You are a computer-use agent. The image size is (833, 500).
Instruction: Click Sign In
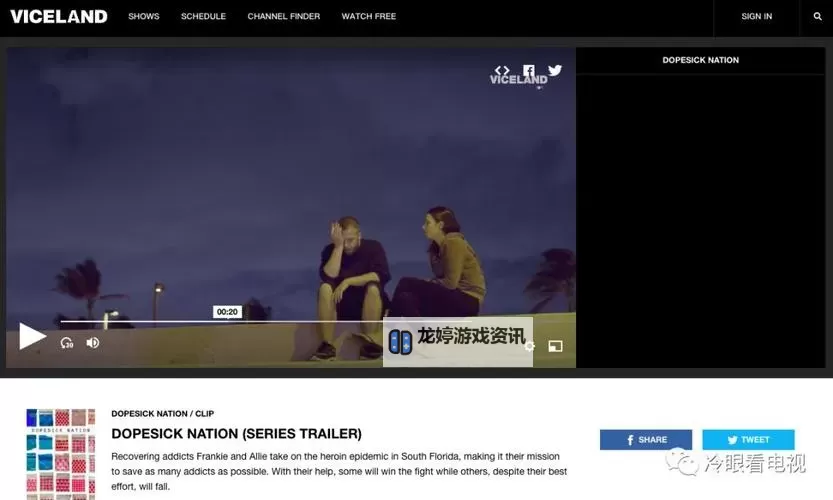click(x=756, y=17)
